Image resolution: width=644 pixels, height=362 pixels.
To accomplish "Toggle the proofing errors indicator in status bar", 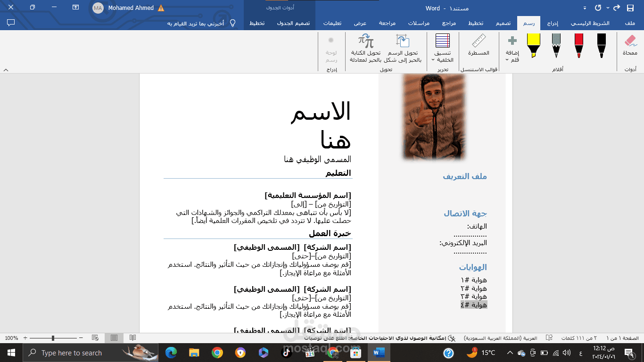I will [548, 338].
